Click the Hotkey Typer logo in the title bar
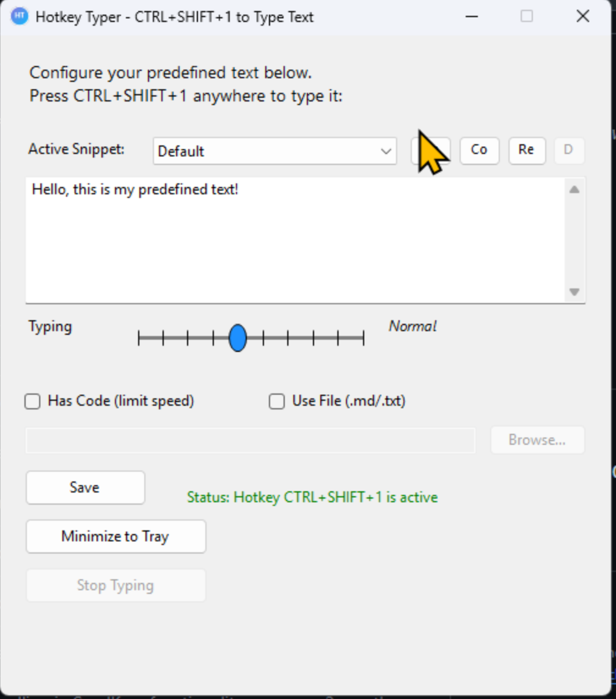The width and height of the screenshot is (616, 699). pyautogui.click(x=19, y=16)
